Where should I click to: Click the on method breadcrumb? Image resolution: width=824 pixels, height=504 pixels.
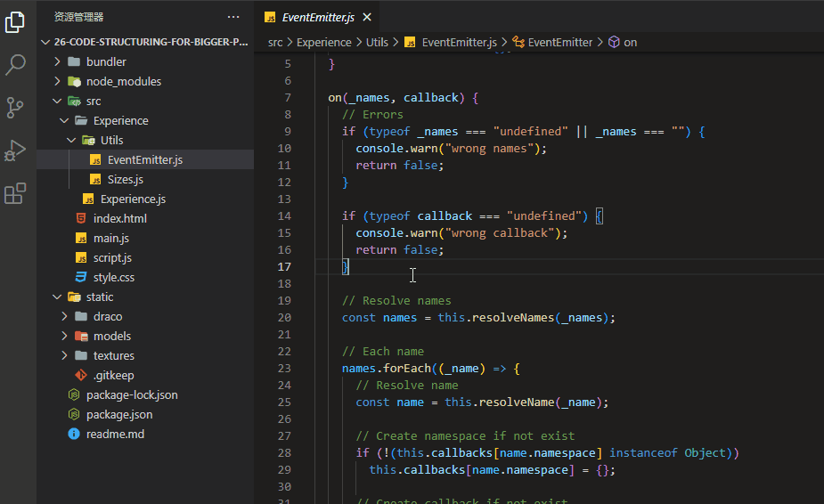(630, 43)
